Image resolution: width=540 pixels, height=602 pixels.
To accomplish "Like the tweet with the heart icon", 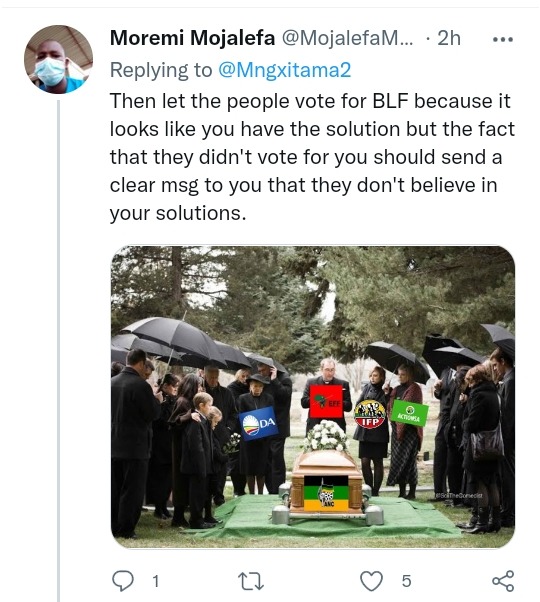I will click(x=371, y=580).
